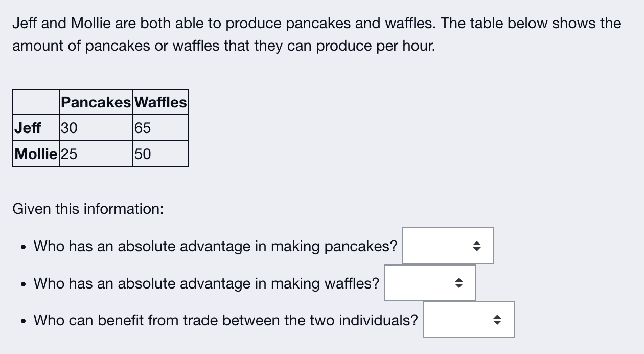Select the cell showing 30 pancakes for Jeff
644x354 pixels.
[x=96, y=128]
